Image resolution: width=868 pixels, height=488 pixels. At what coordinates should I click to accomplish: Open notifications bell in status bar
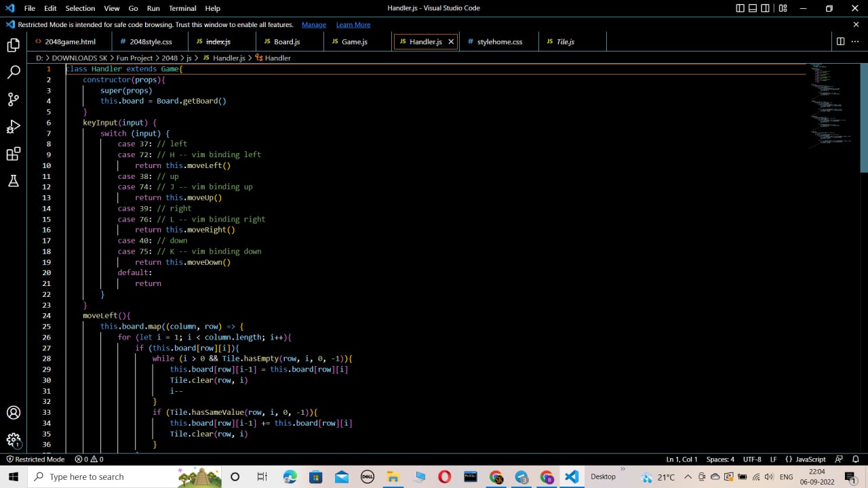pos(856,459)
